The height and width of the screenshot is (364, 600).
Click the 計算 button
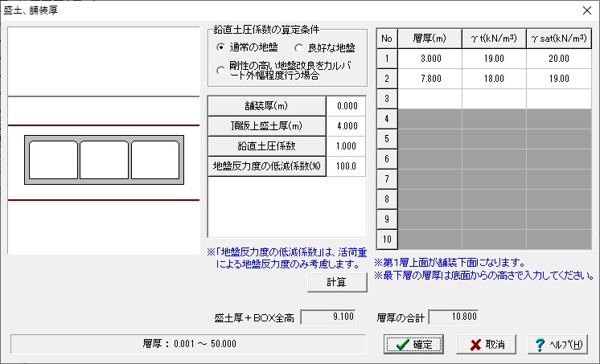[337, 282]
